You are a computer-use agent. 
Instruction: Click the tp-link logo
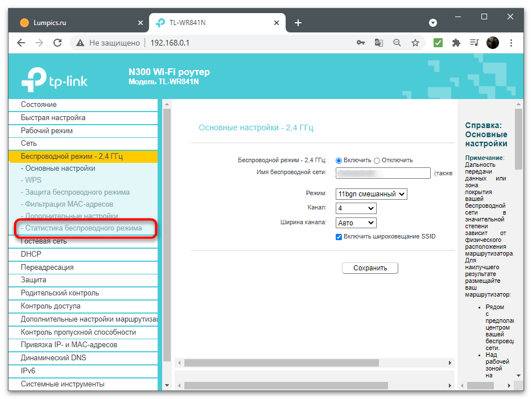click(54, 79)
